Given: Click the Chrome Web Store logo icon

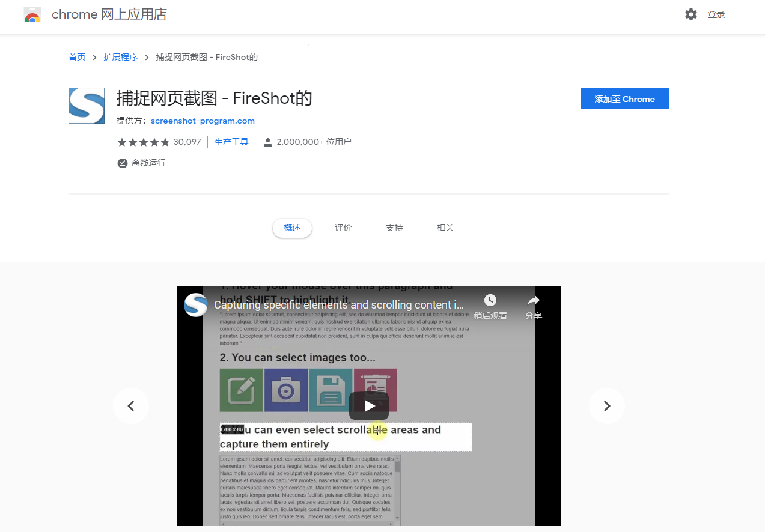Looking at the screenshot, I should [x=32, y=15].
